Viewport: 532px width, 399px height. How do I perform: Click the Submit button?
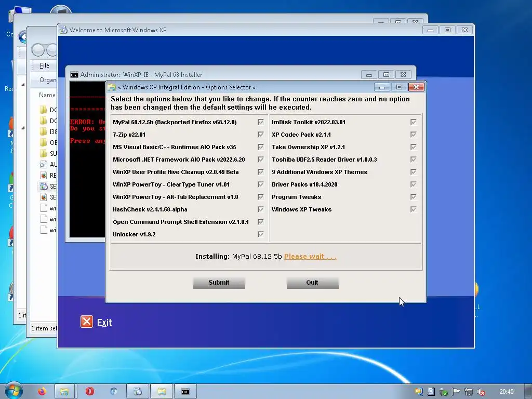(219, 283)
